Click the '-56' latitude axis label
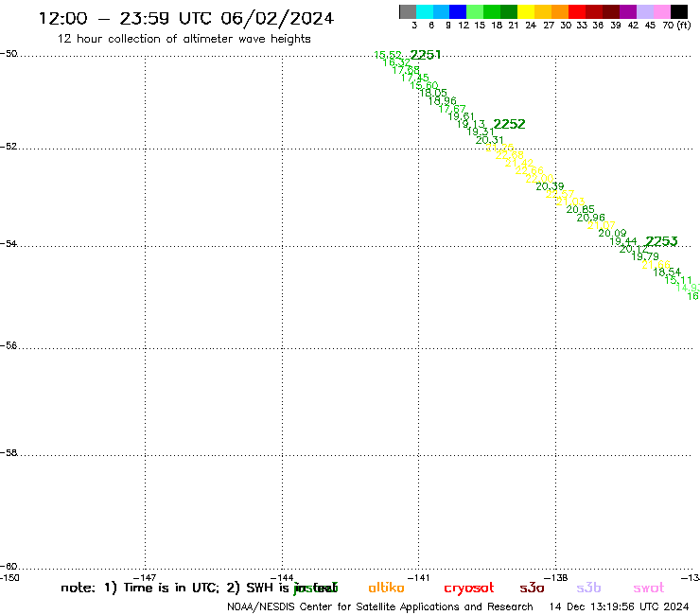The image size is (700, 615). tap(9, 345)
